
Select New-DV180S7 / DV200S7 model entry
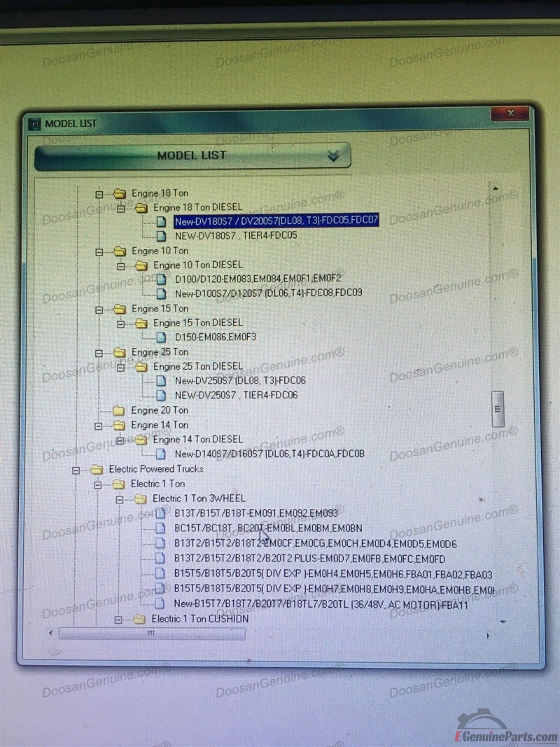pyautogui.click(x=276, y=221)
